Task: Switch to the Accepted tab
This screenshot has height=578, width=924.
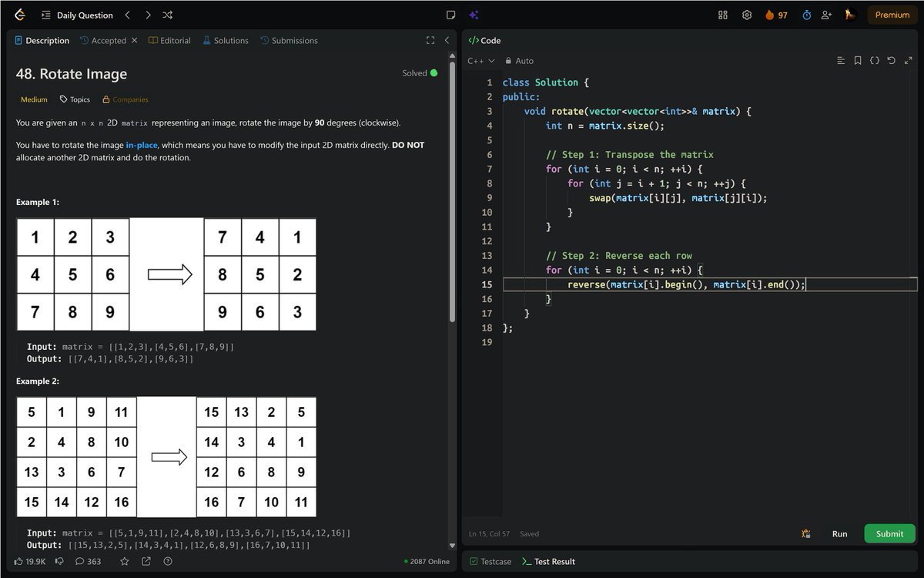Action: [102, 41]
